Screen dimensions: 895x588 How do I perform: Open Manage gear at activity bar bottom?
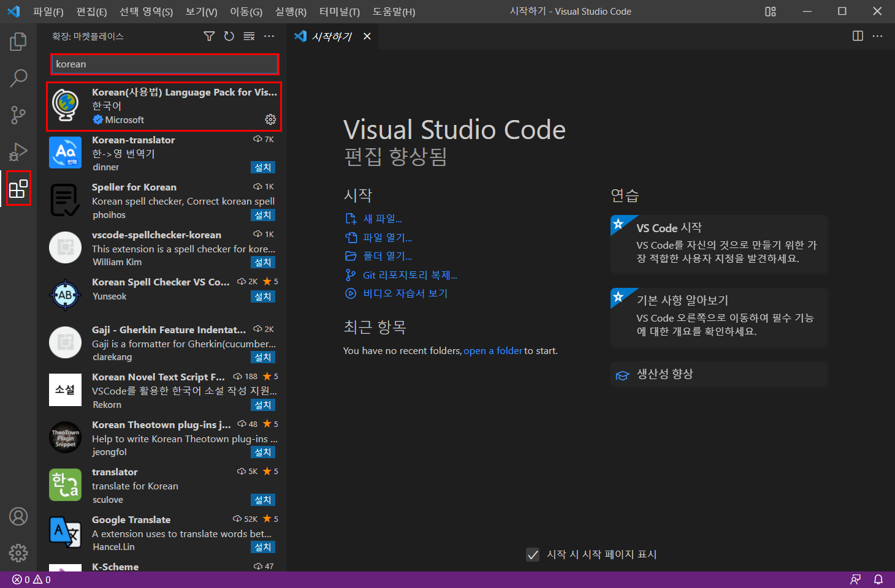pos(18,553)
